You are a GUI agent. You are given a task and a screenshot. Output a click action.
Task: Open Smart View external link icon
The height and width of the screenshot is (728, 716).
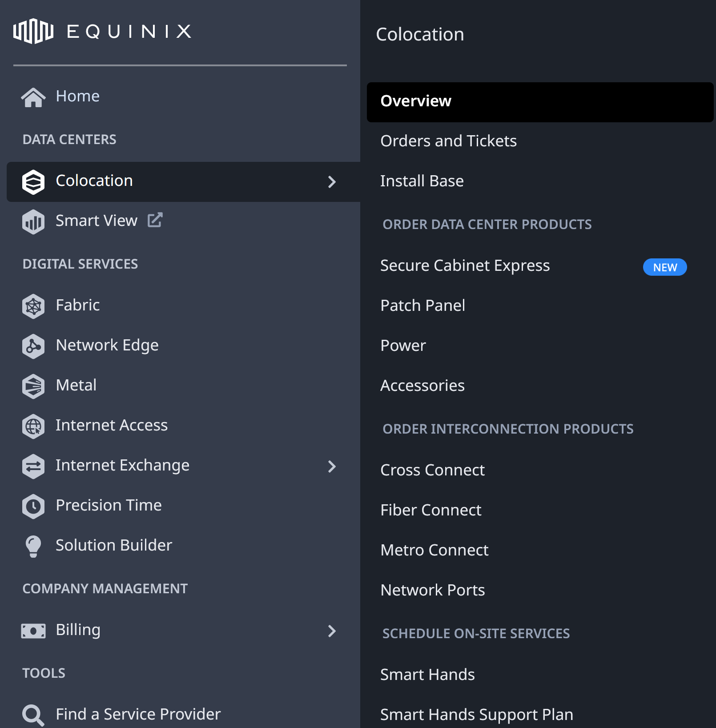[x=155, y=220]
